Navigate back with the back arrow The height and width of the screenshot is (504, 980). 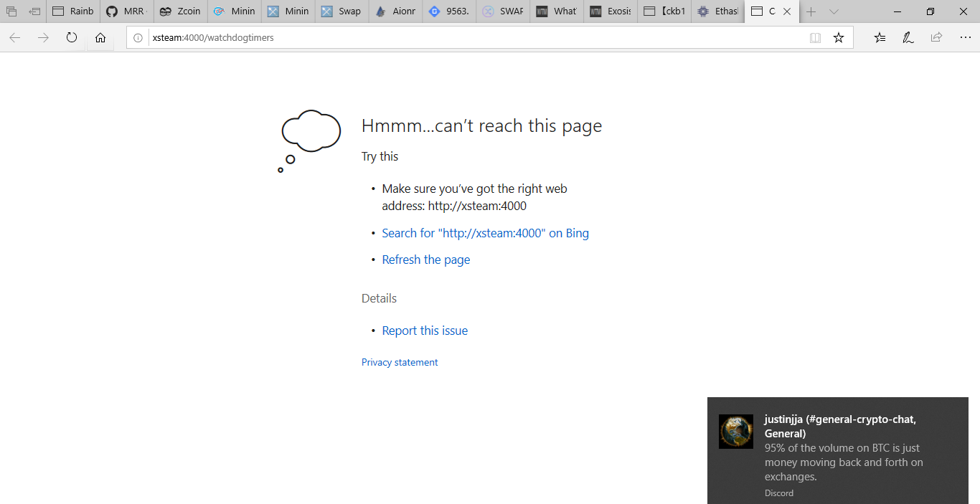[14, 38]
